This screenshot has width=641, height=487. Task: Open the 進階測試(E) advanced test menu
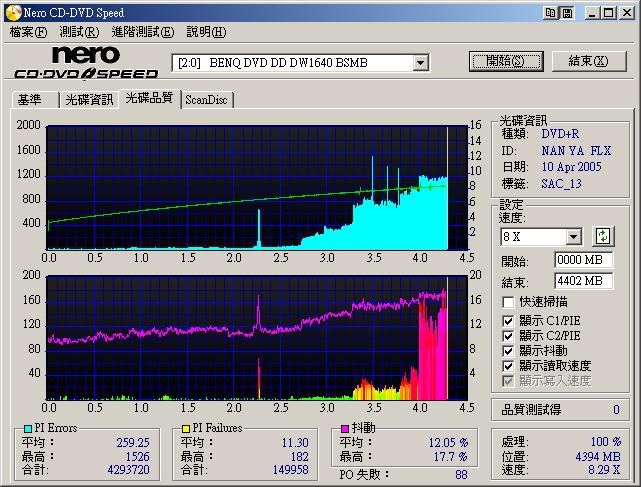coord(143,32)
